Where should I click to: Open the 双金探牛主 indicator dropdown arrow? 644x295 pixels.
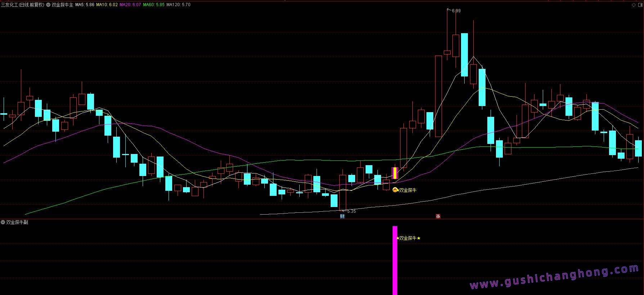pyautogui.click(x=48, y=5)
